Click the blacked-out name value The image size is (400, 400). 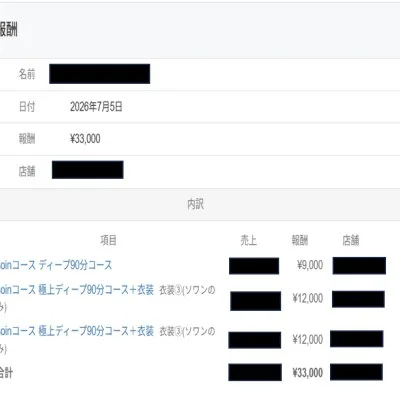[x=99, y=74]
